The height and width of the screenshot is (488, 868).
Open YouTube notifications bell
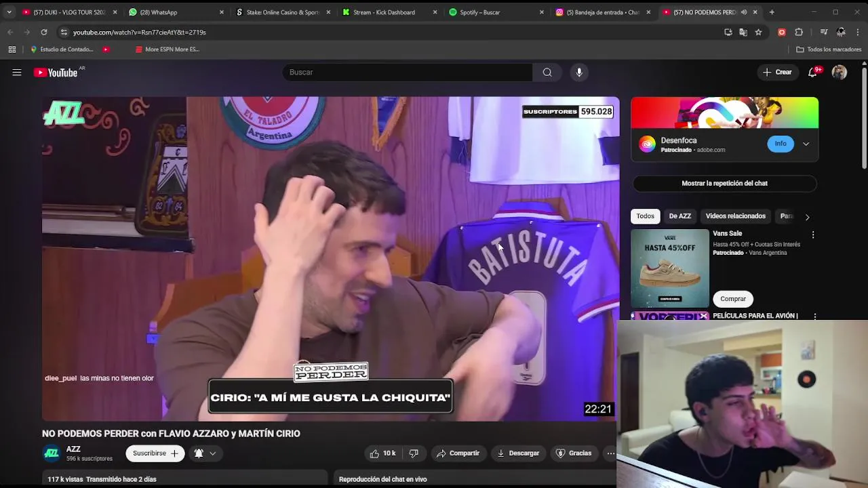(x=812, y=73)
